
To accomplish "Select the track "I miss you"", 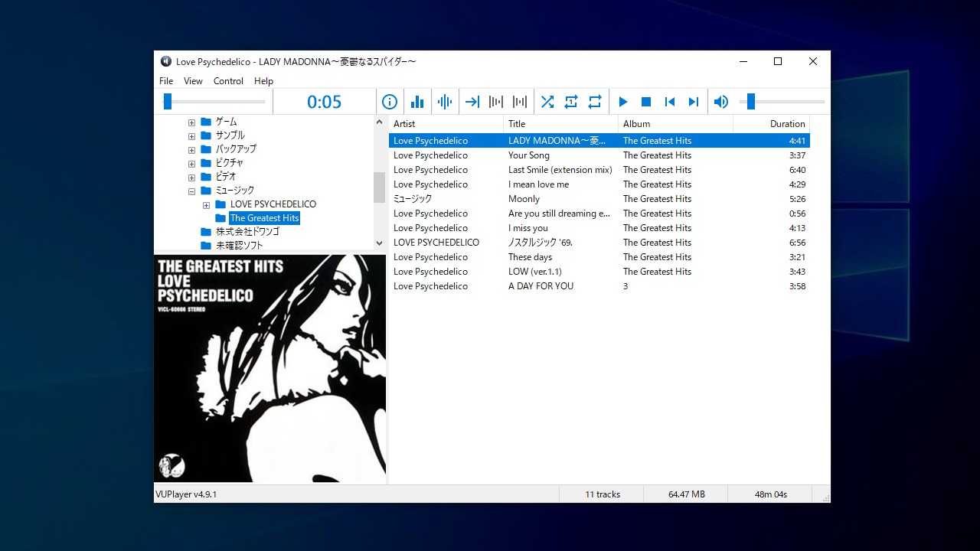I will (599, 228).
